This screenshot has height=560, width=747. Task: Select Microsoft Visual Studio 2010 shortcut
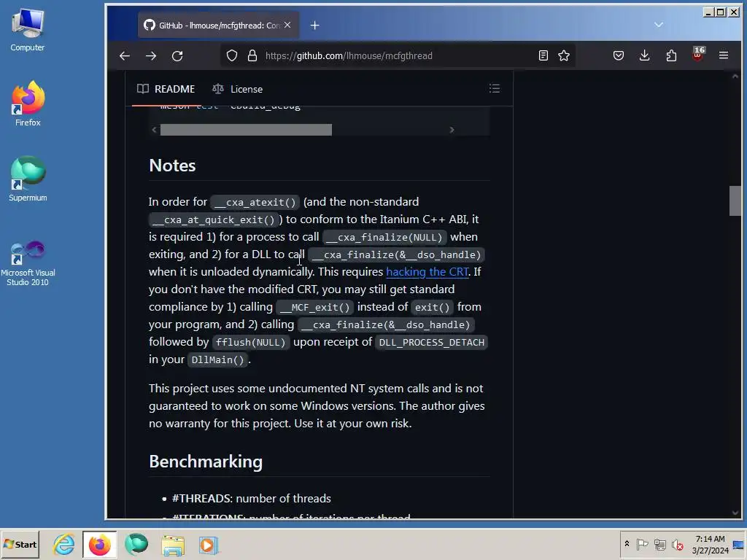[28, 263]
